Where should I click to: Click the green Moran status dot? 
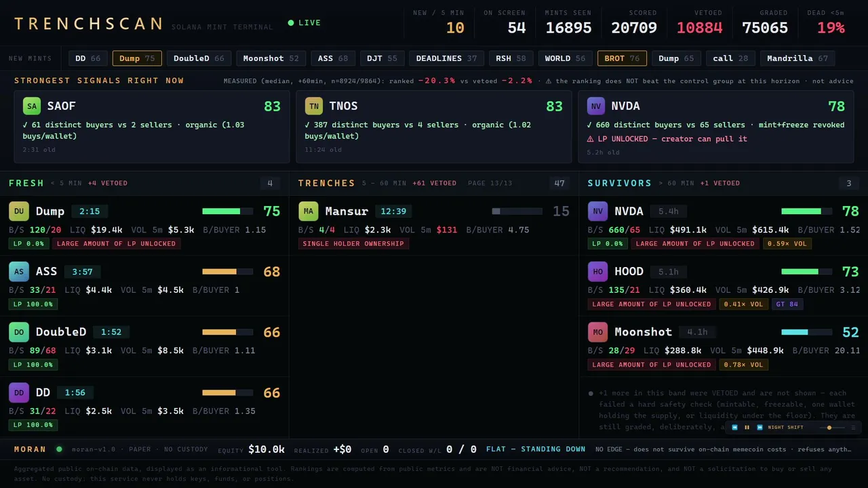tap(59, 449)
